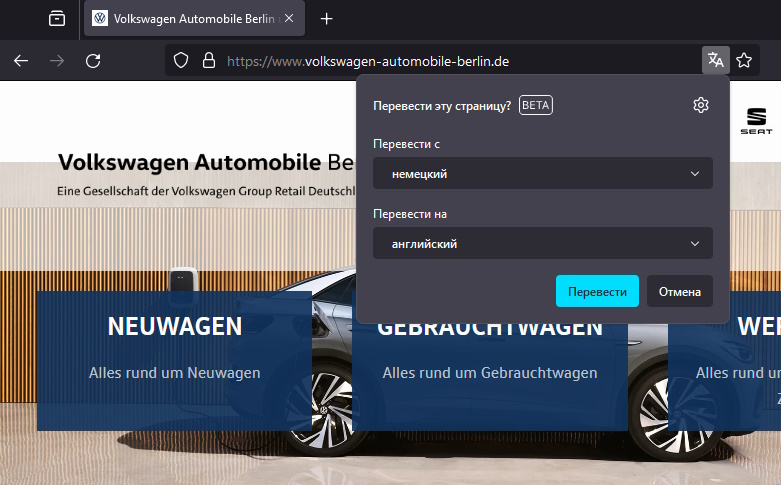This screenshot has width=781, height=485.
Task: Click the BETA badge label
Action: pos(535,105)
